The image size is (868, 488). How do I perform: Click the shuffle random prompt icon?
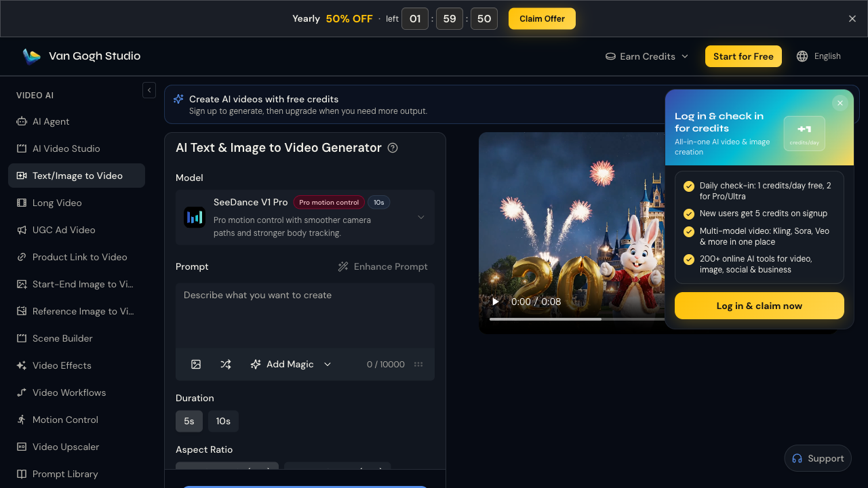(226, 364)
